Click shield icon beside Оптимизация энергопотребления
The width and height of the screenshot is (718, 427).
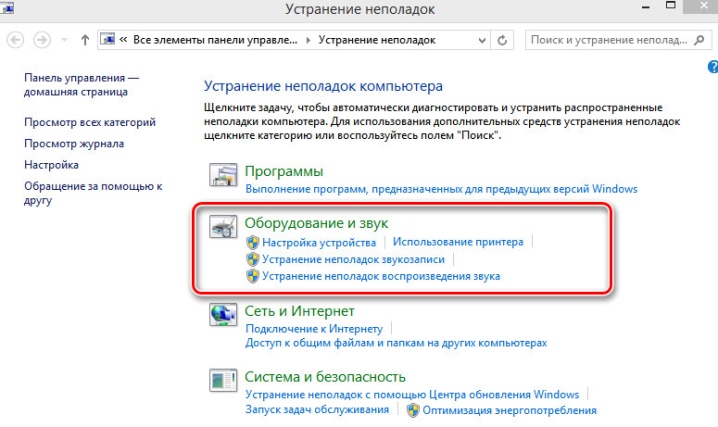(x=413, y=410)
